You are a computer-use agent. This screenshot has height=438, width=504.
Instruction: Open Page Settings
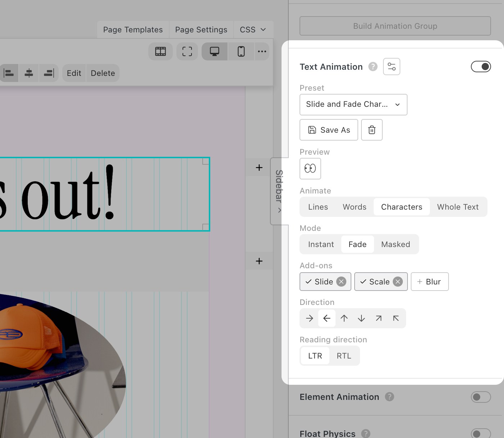click(x=201, y=29)
